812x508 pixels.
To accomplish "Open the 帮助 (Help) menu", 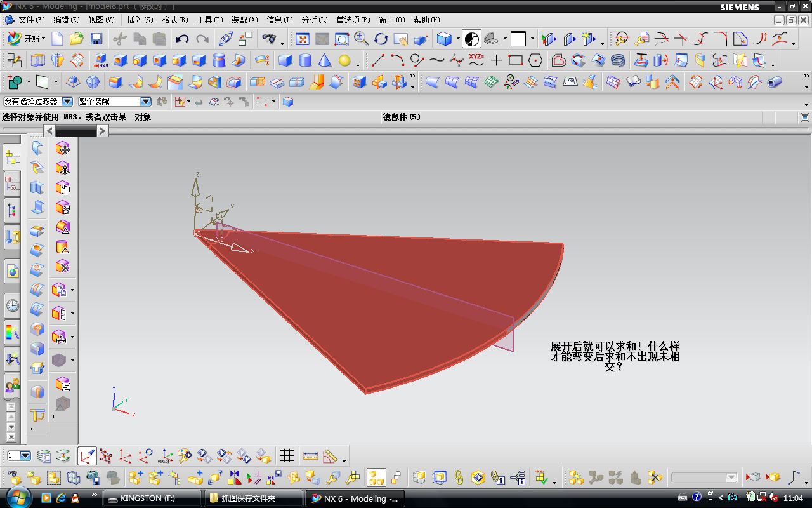I will tap(426, 20).
